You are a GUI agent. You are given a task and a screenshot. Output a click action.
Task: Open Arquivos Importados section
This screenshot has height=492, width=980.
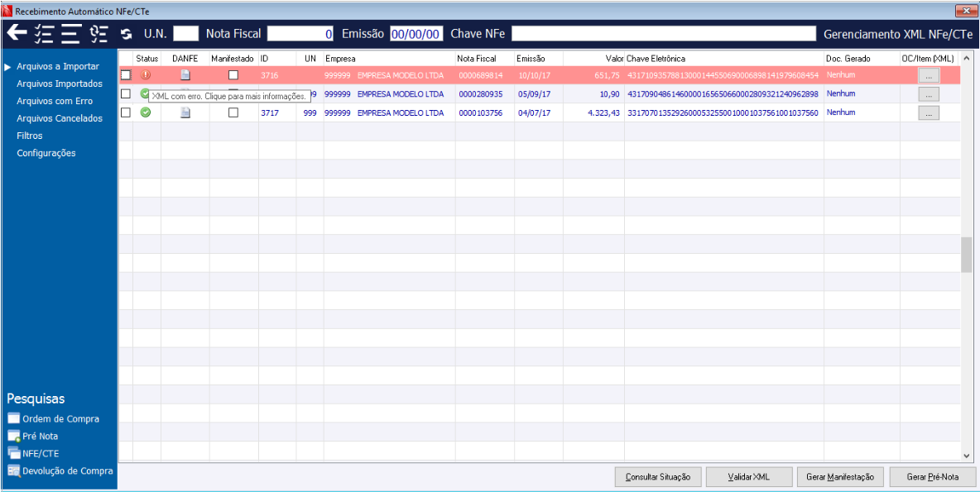pos(60,83)
